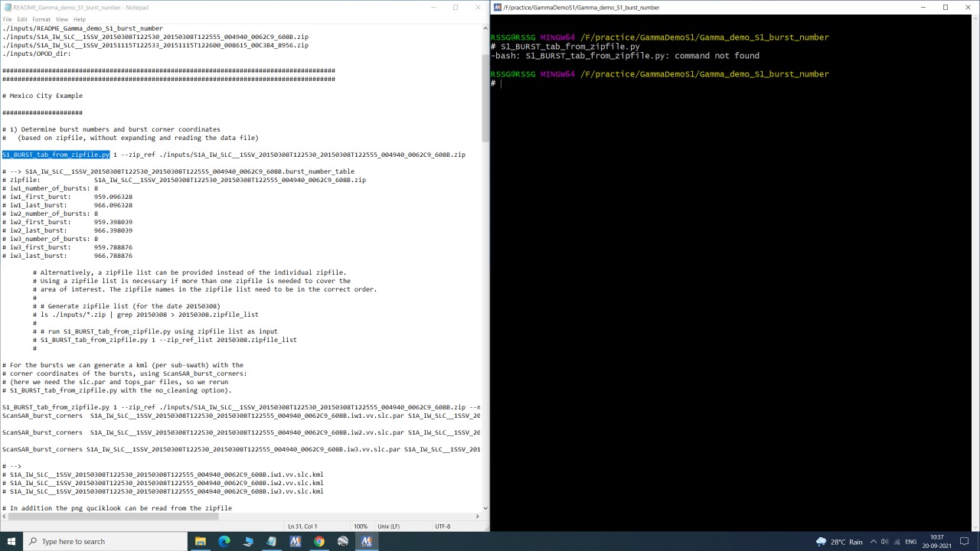Switch to the active MINGW64 terminal taskbar icon
Screen dimensions: 980x551
coord(367,541)
